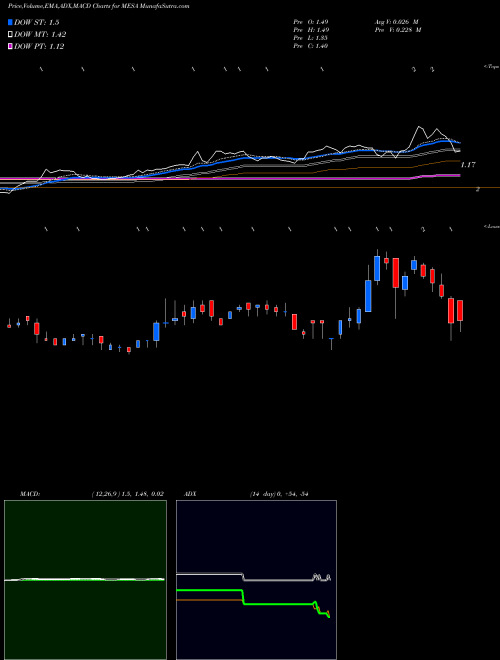The height and width of the screenshot is (660, 500).
Task: Click the white price line peak on EMA chart
Action: point(419,127)
